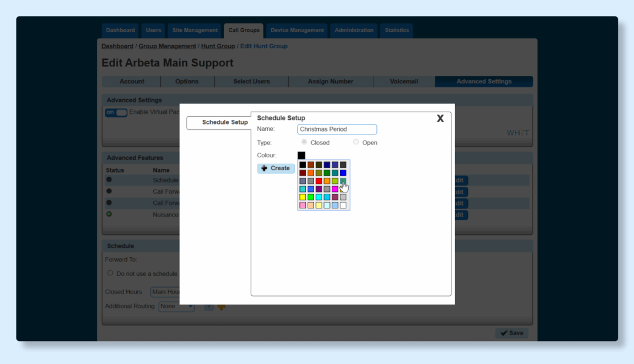Open the Dashboard top tab
The height and width of the screenshot is (364, 634).
pos(120,31)
